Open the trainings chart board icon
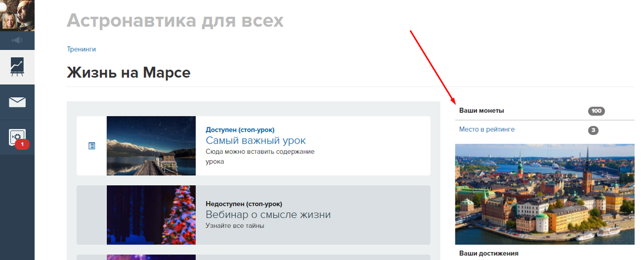 tap(17, 67)
